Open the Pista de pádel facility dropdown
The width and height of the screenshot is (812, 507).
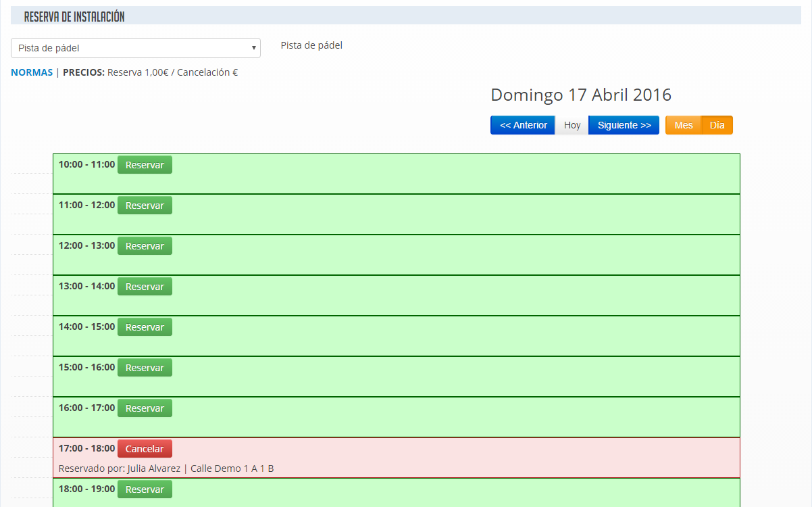tap(135, 48)
